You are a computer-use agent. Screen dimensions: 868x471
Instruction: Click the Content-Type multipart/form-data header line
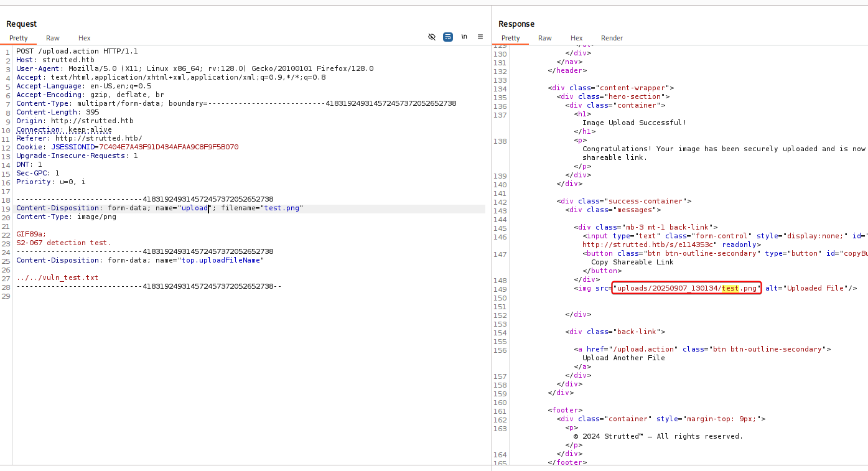236,103
